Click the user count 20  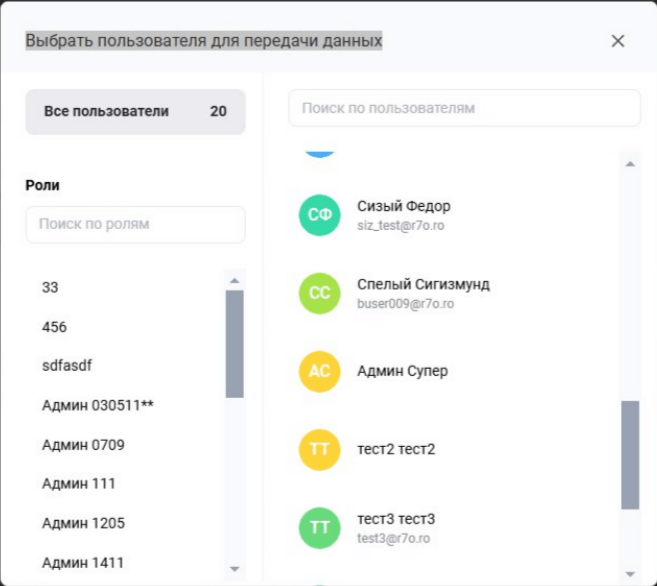[218, 111]
